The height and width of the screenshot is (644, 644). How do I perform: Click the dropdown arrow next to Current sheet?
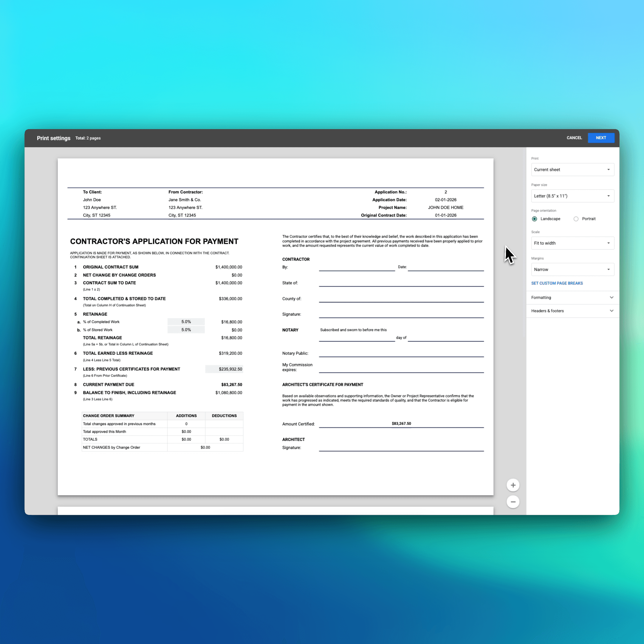point(609,169)
